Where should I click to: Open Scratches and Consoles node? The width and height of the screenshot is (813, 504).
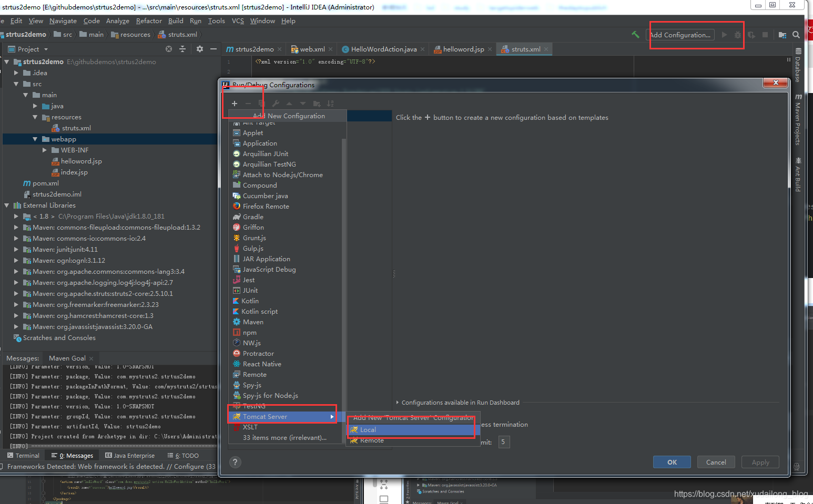(55, 338)
